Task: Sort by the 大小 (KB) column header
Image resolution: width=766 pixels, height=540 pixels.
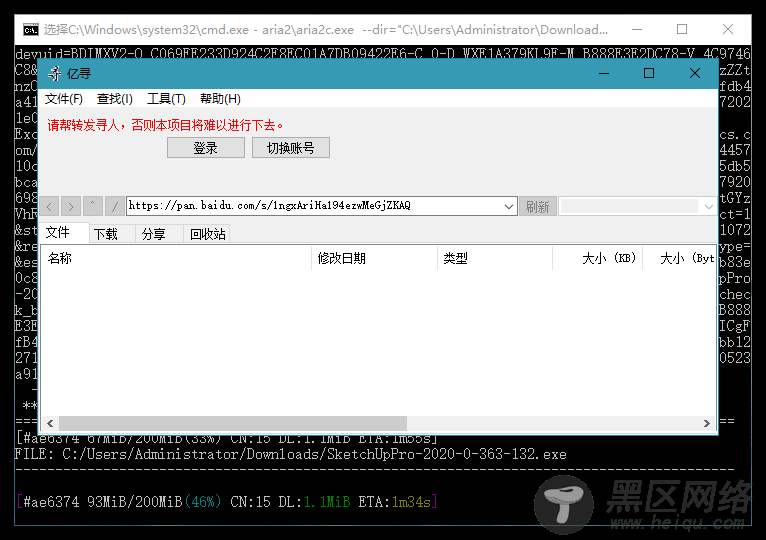Action: [x=597, y=258]
